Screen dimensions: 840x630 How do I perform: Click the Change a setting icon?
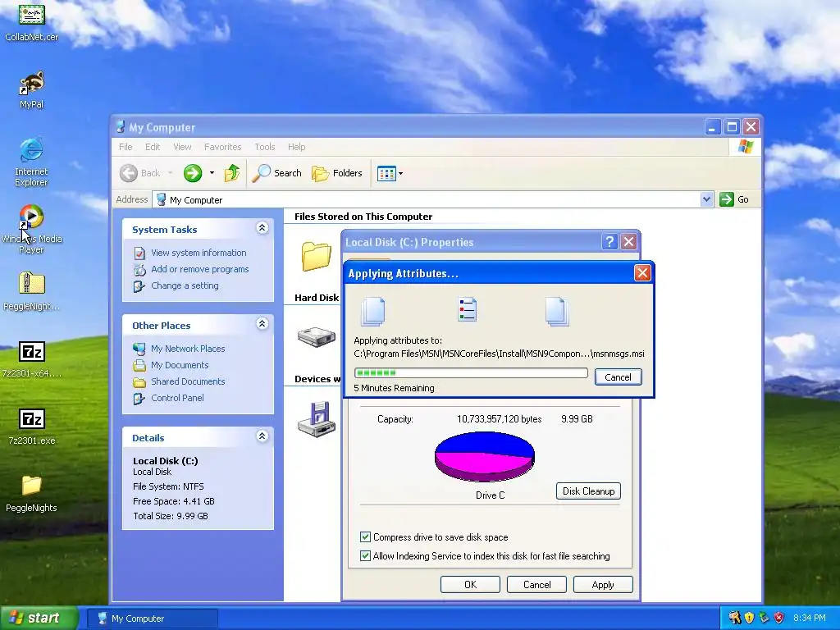coord(139,286)
